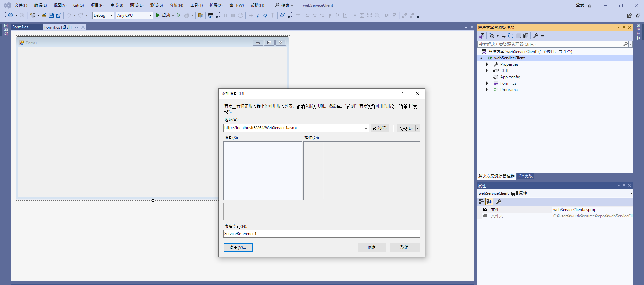Expand the Form1.cs tree node

(x=487, y=83)
